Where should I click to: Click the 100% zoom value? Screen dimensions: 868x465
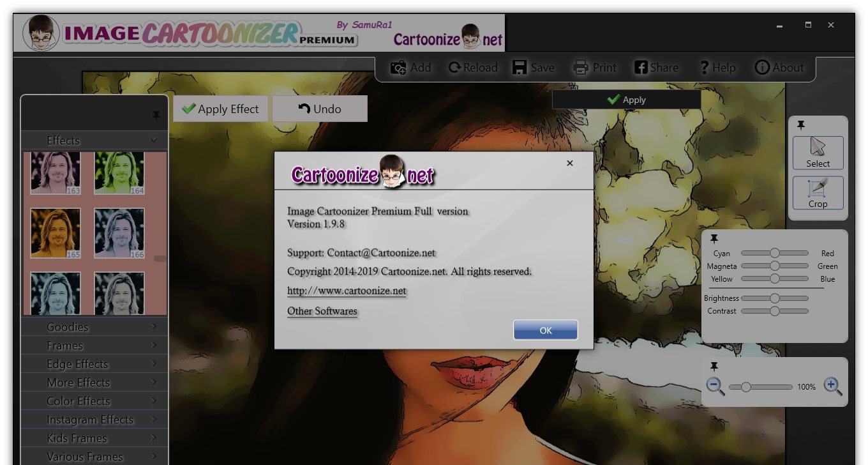807,387
